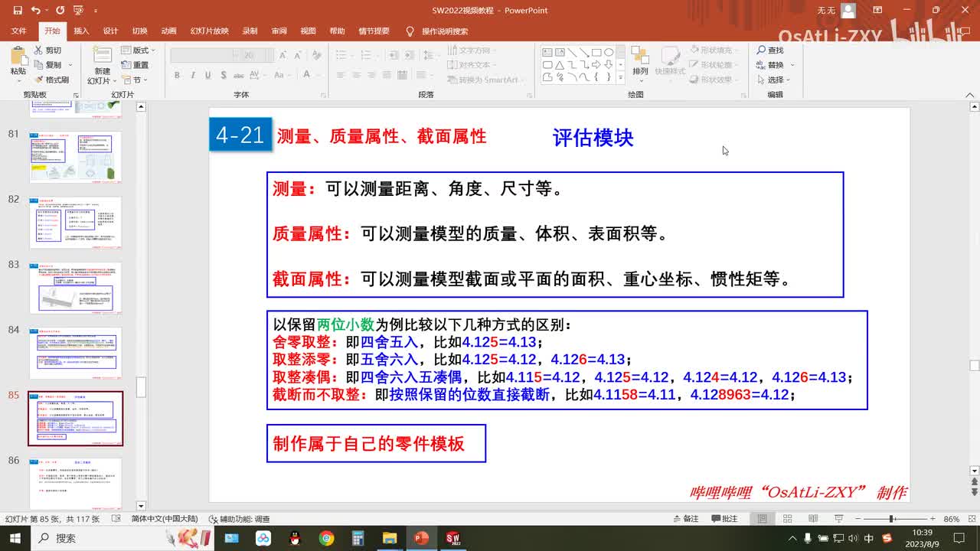Toggle Italic formatting button
Screen dimensions: 980x551
point(192,75)
